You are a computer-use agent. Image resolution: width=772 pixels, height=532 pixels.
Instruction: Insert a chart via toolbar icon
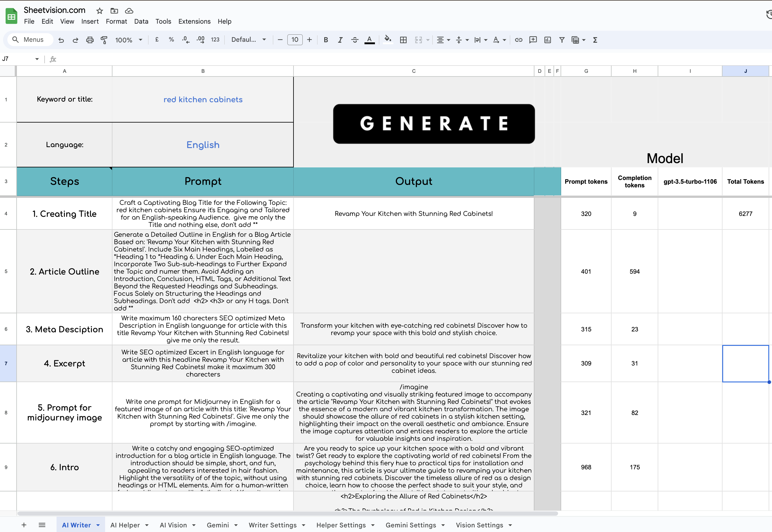pos(547,40)
